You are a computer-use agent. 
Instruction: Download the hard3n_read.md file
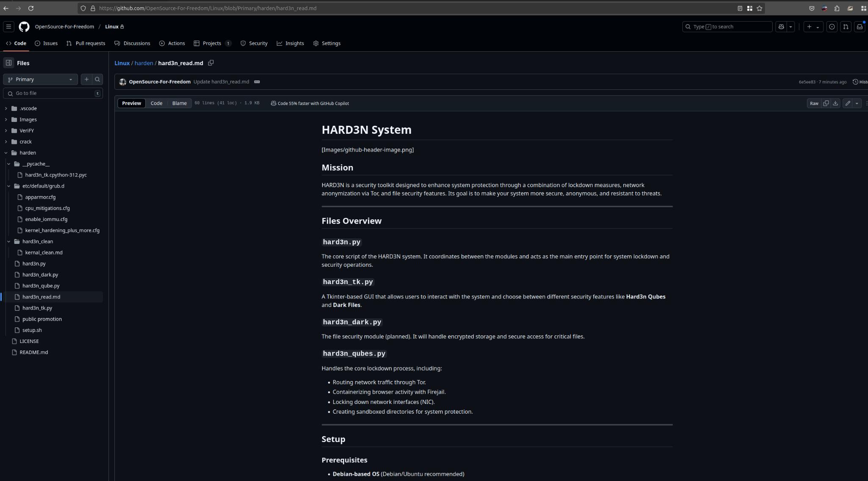(835, 103)
